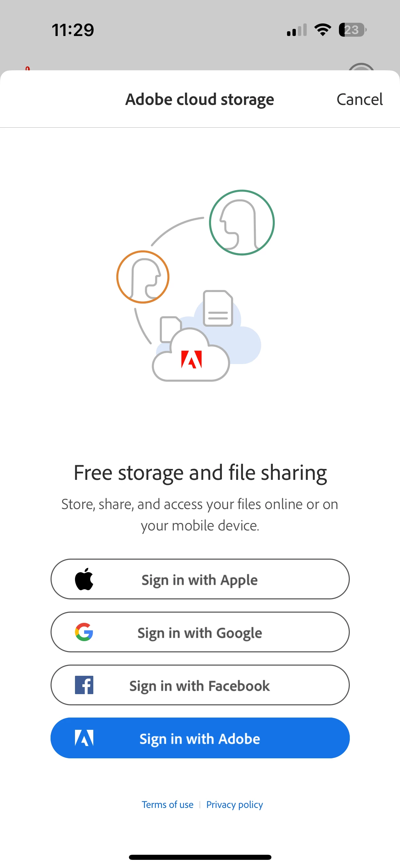The height and width of the screenshot is (868, 400).
Task: Tap the Apple logo icon
Action: 84,579
